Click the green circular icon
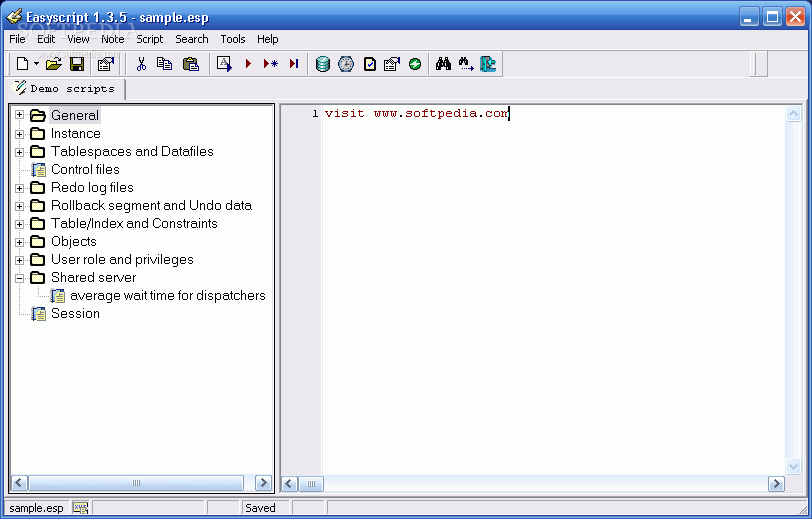The width and height of the screenshot is (812, 519). (x=415, y=64)
